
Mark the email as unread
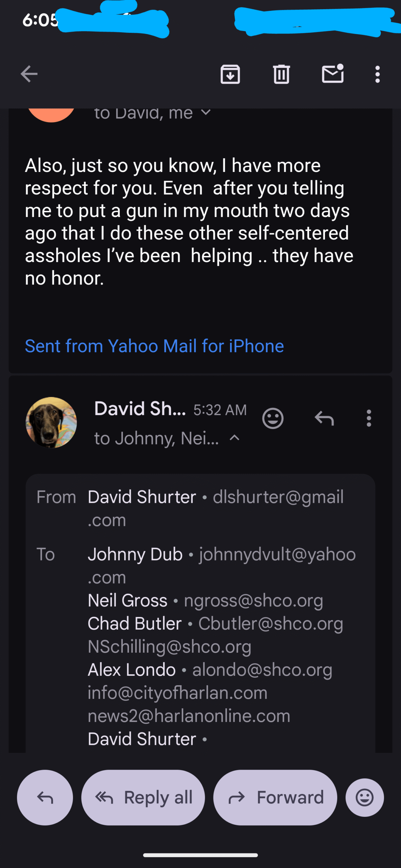tap(332, 74)
